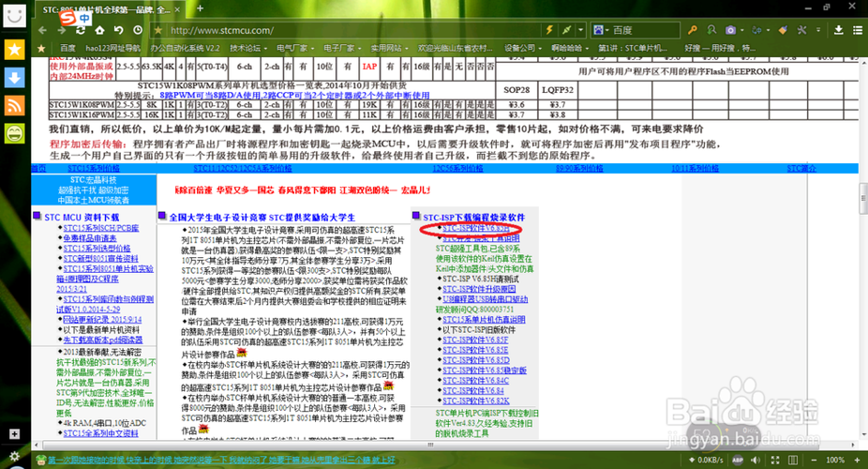Zoom out with the minus button
The height and width of the screenshot is (469, 868).
point(814,460)
